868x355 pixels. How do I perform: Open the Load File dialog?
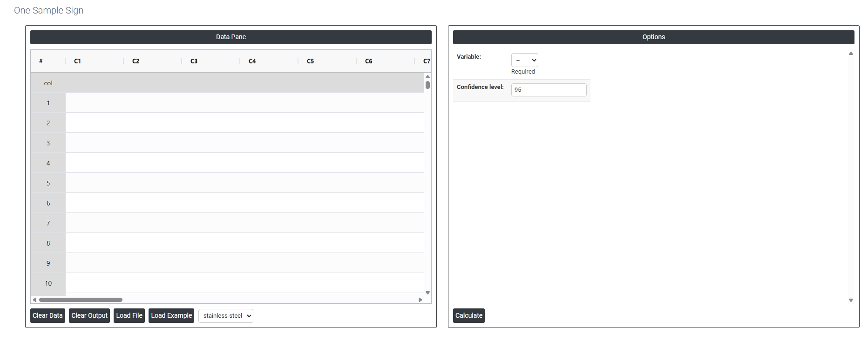click(129, 315)
